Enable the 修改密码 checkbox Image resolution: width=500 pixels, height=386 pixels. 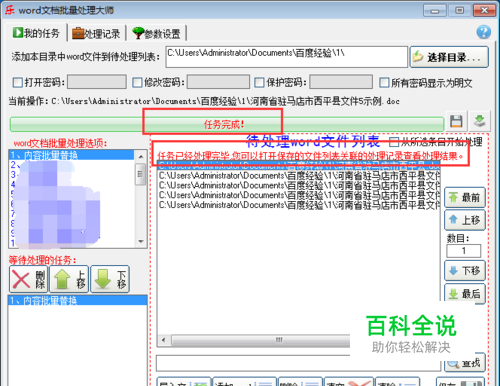[x=137, y=82]
